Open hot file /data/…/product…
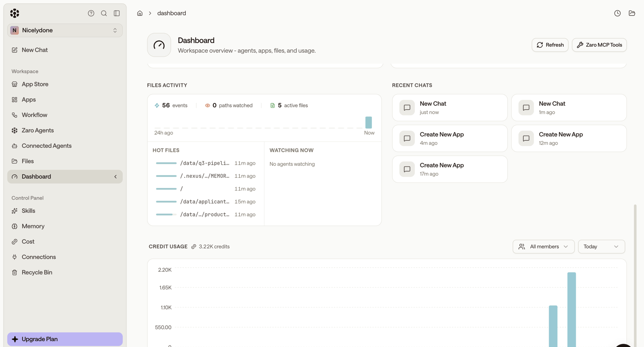The image size is (644, 347). (x=206, y=214)
